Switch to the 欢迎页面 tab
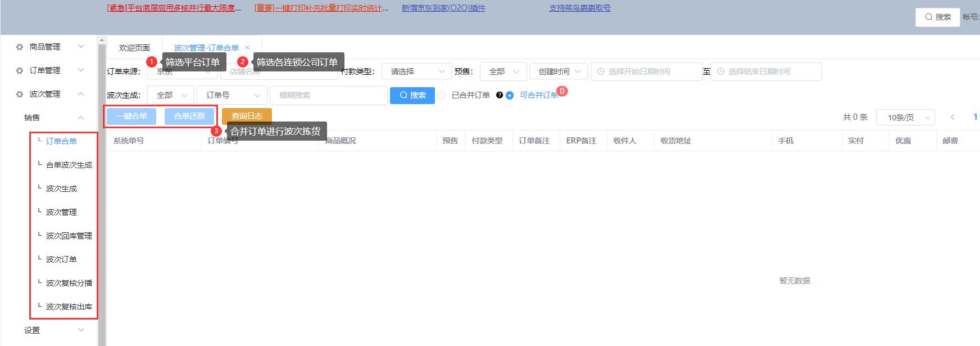 coord(134,48)
